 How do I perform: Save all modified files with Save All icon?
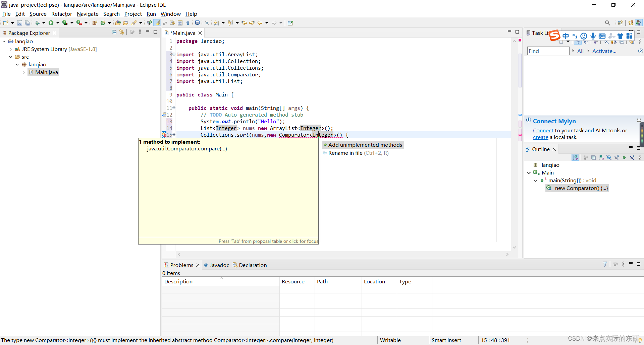28,23
